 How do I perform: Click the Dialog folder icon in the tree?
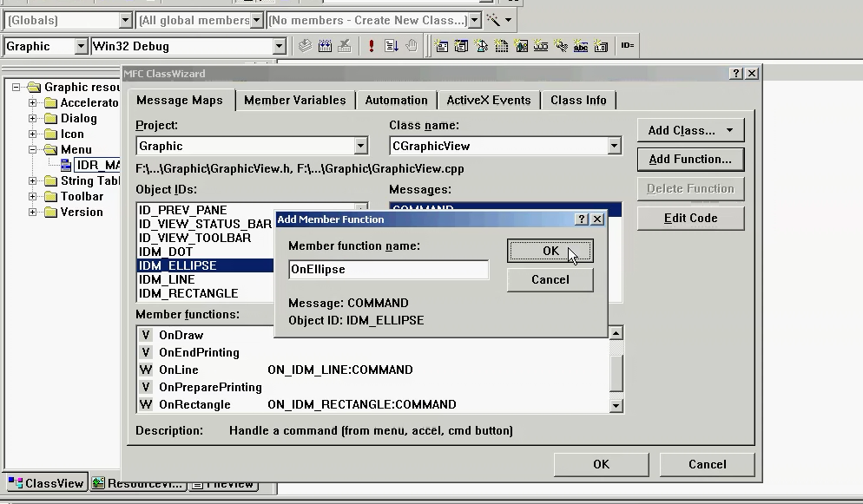pos(50,118)
